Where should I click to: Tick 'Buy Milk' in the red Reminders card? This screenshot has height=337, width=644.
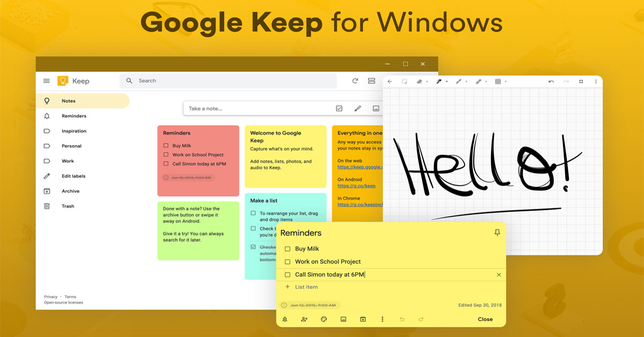click(166, 145)
